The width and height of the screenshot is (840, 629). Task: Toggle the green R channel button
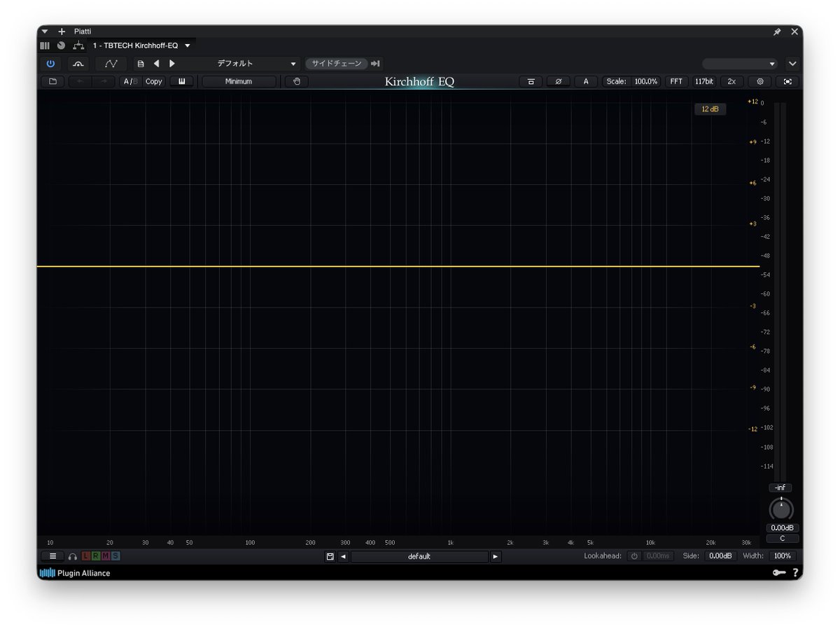click(96, 556)
